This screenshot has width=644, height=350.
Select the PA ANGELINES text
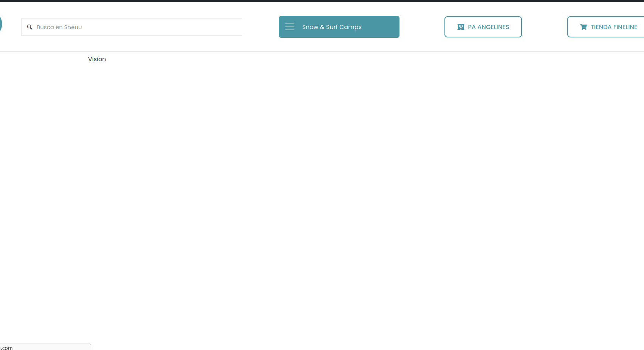point(488,27)
